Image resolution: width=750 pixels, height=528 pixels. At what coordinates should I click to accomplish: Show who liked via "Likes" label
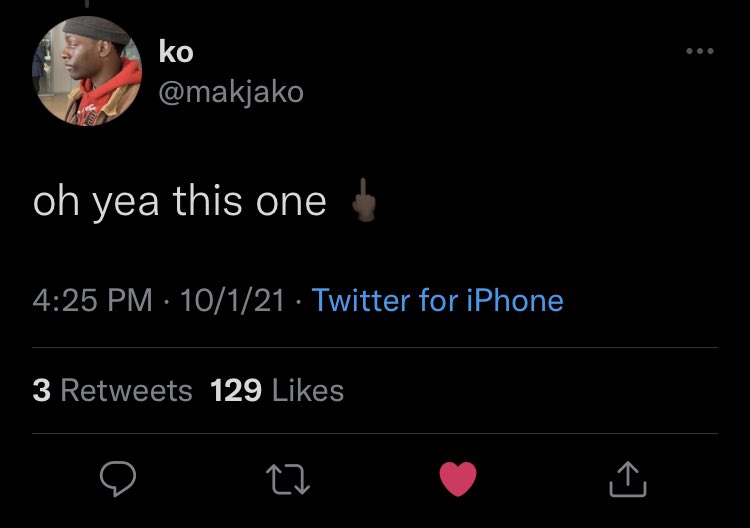(x=308, y=390)
